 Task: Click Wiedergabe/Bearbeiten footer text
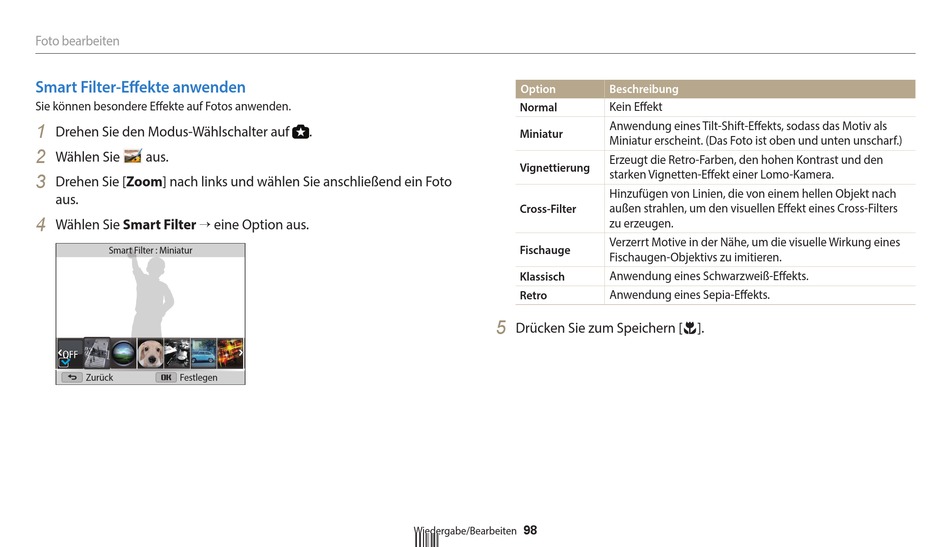(465, 531)
